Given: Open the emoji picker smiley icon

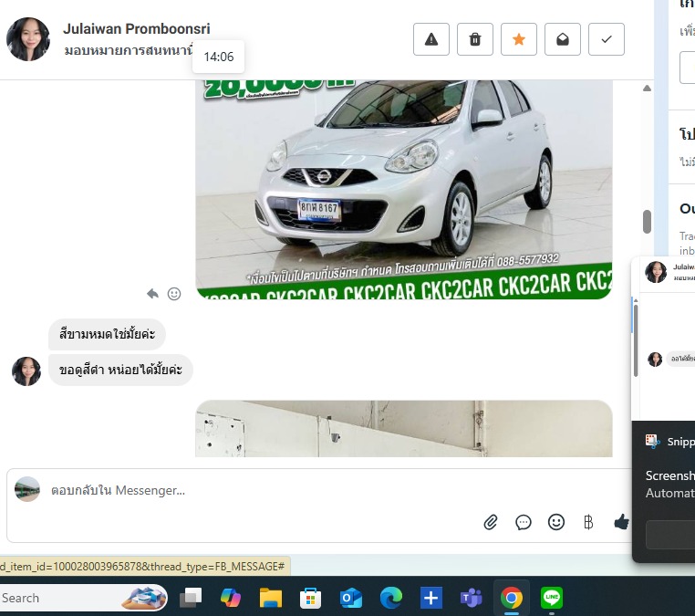Looking at the screenshot, I should click(556, 522).
